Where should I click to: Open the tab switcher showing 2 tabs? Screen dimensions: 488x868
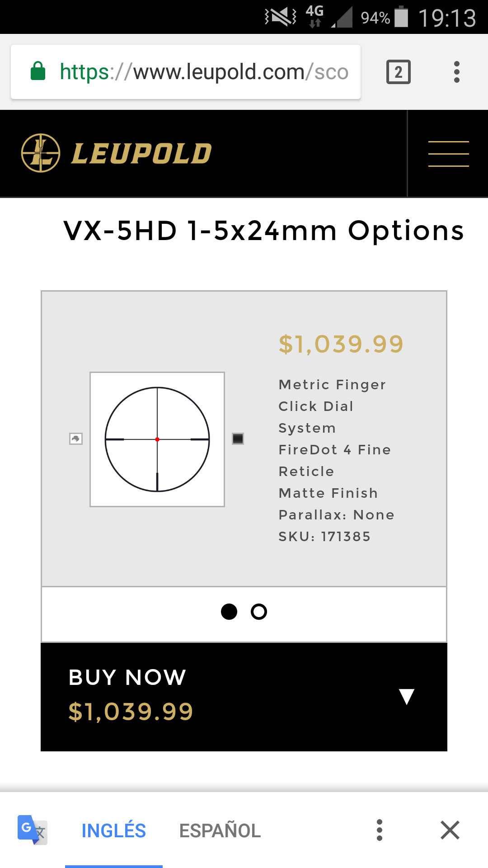pyautogui.click(x=398, y=72)
